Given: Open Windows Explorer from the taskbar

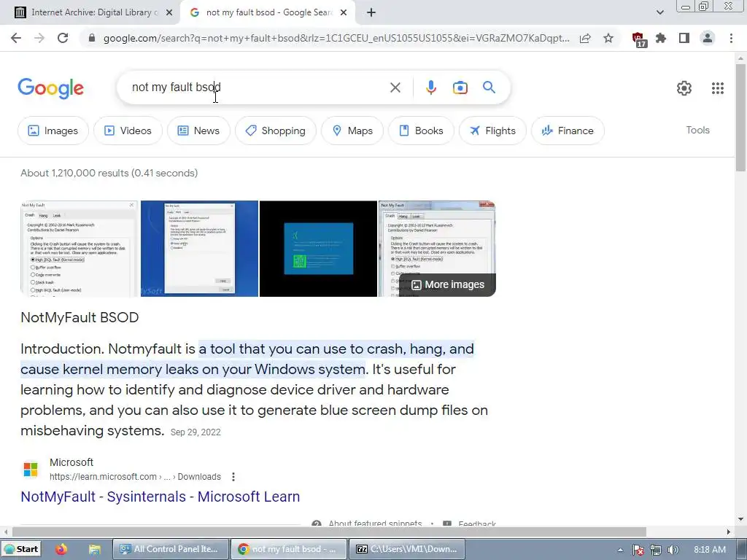Looking at the screenshot, I should coord(94,549).
